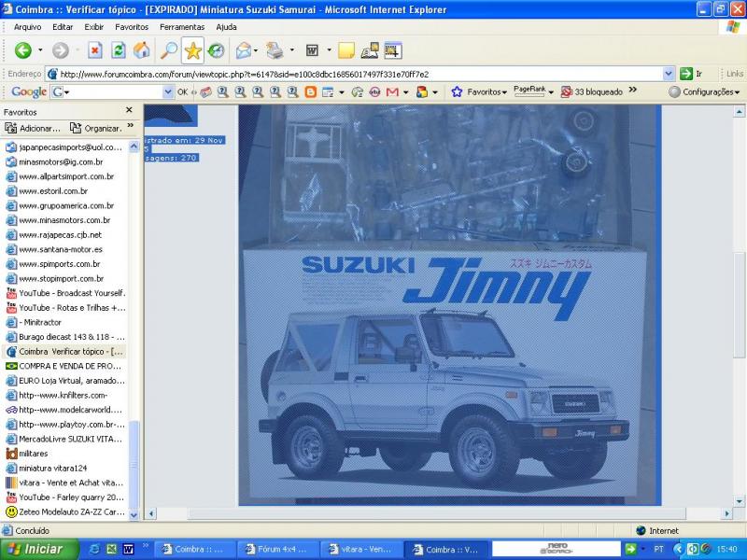
Task: Expand the address bar dropdown
Action: click(669, 74)
